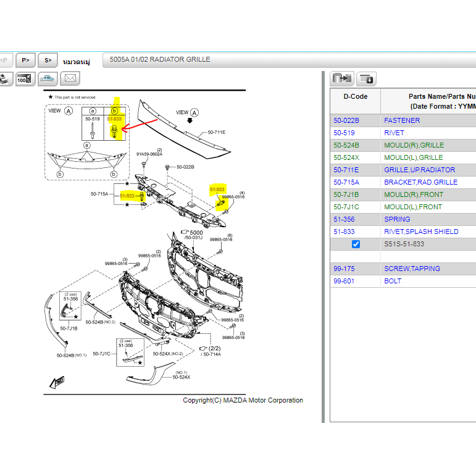
Task: Open the 99-175 SCREW,TAPPING row
Action: [x=412, y=269]
